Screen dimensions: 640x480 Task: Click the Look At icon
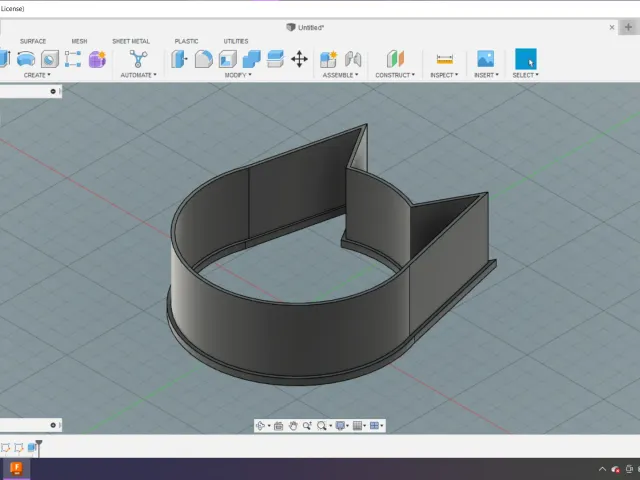tap(279, 426)
